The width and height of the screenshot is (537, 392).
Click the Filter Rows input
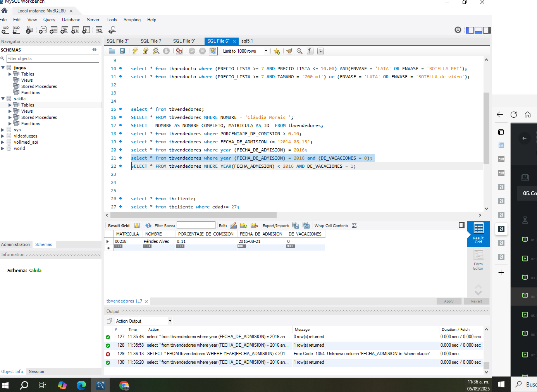point(196,225)
